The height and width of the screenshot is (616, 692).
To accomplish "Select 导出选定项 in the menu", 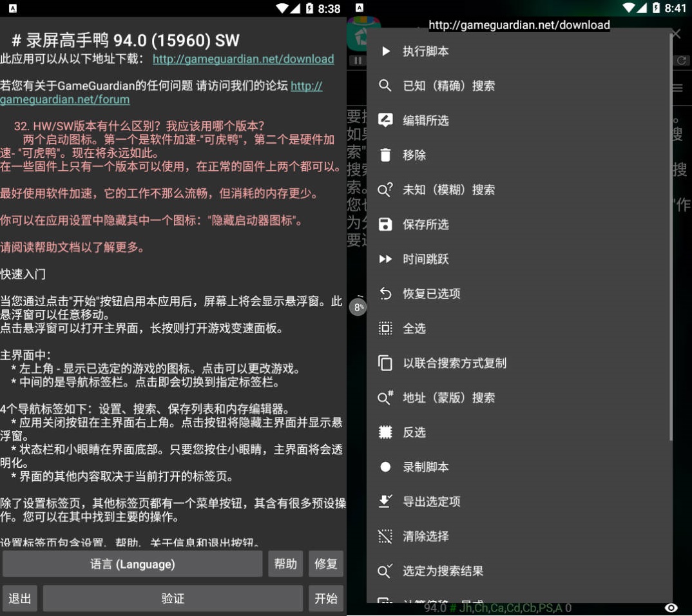I will click(519, 501).
